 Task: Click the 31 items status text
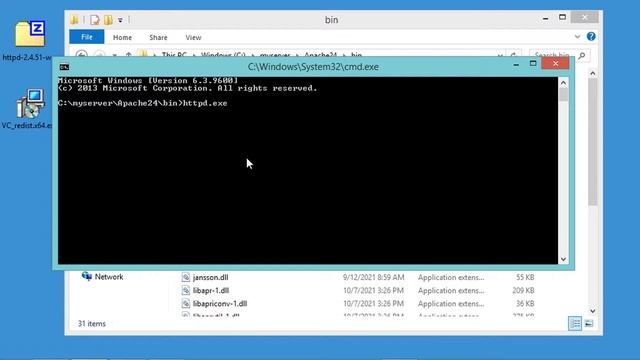point(92,324)
